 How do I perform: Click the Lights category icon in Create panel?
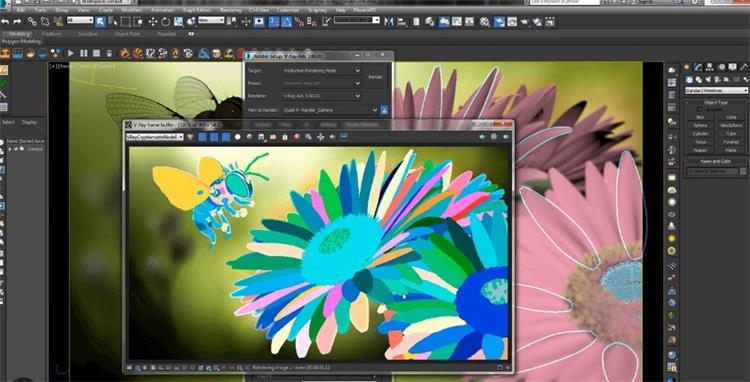707,79
